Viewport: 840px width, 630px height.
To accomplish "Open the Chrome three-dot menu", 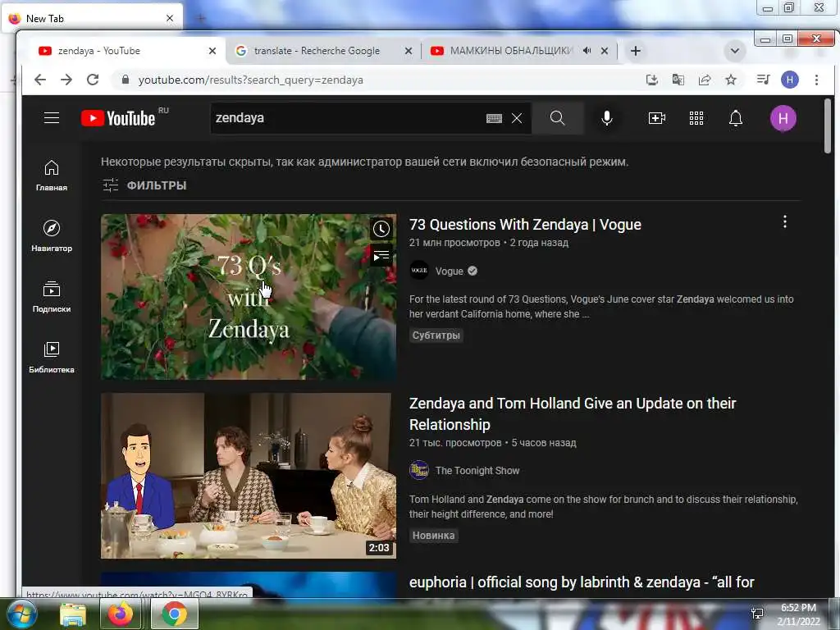I will (x=816, y=80).
